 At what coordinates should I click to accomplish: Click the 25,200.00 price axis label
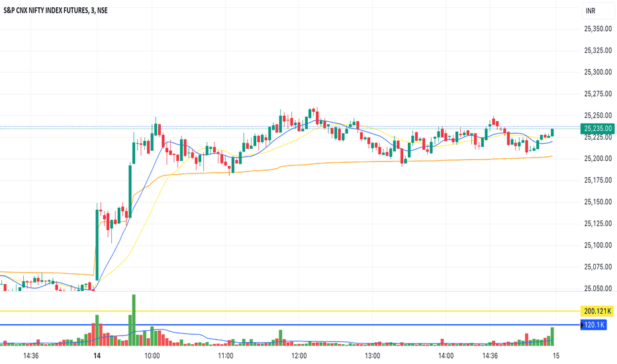(598, 159)
